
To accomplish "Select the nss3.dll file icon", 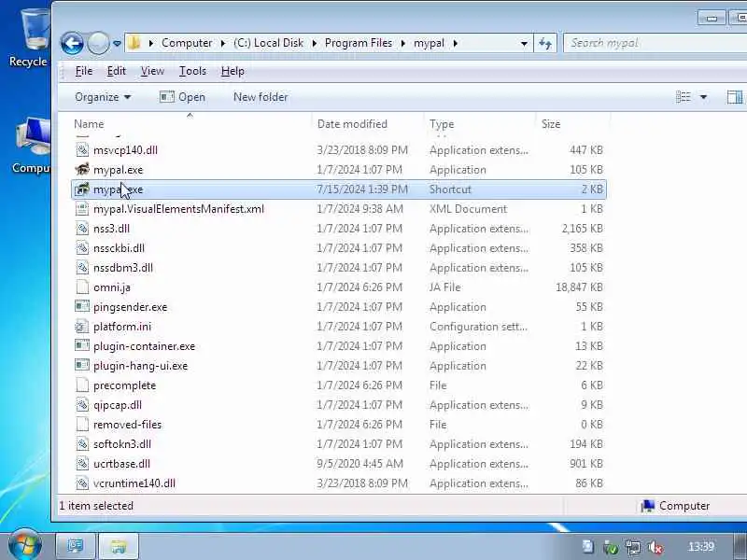I will [82, 229].
